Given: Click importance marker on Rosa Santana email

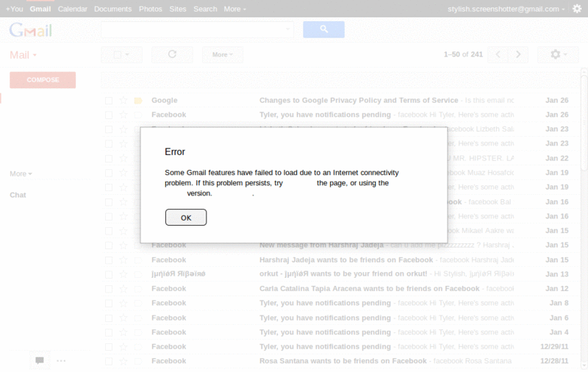Looking at the screenshot, I should tap(138, 361).
